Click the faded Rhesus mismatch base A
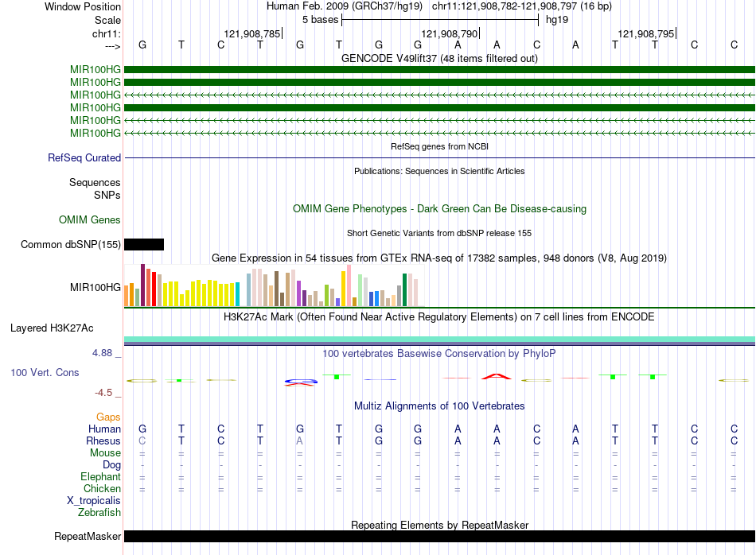Screen dimensions: 756x555 click(x=299, y=441)
